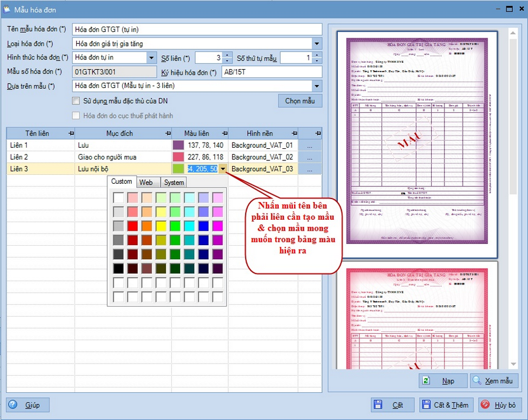Increase the Số thứ tự mẫu value
Screen dimensions: 528x420
click(317, 55)
